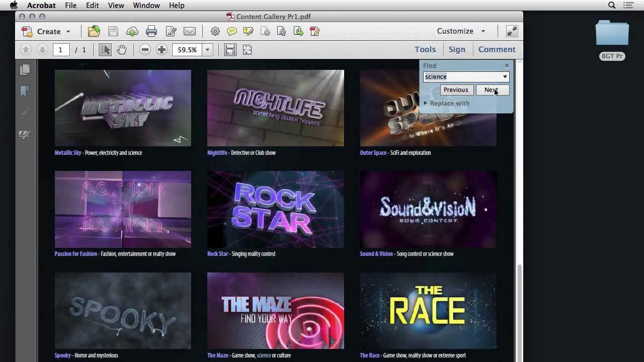Click the page with paperclip toolbar icon
The height and width of the screenshot is (362, 644).
[282, 31]
